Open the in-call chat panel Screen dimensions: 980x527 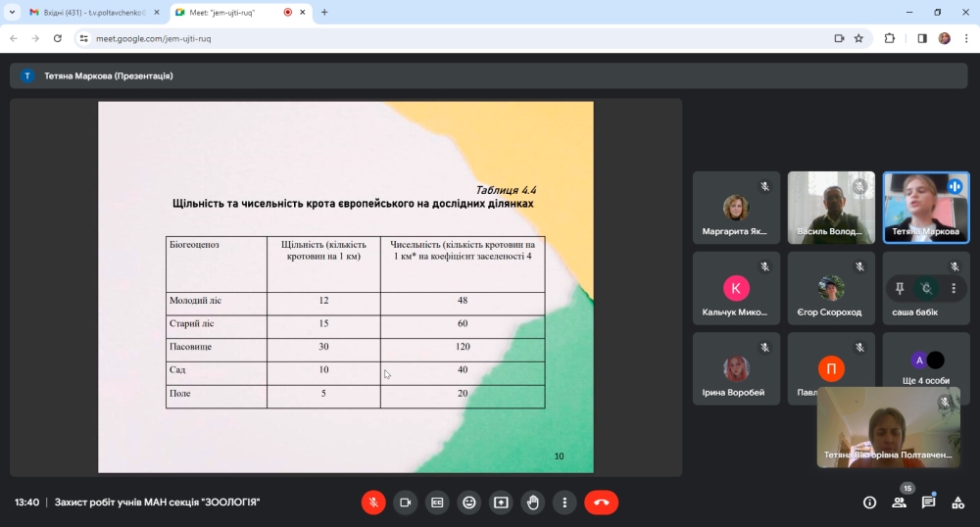(928, 503)
